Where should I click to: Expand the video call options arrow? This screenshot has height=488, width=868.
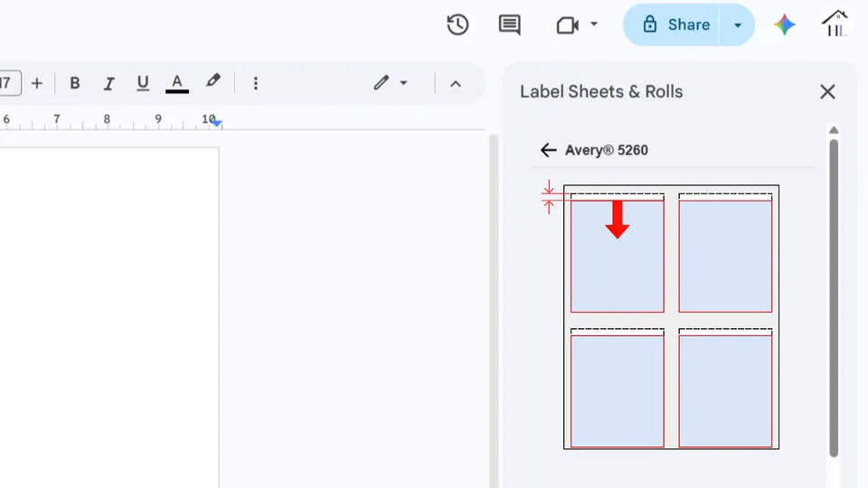point(594,23)
